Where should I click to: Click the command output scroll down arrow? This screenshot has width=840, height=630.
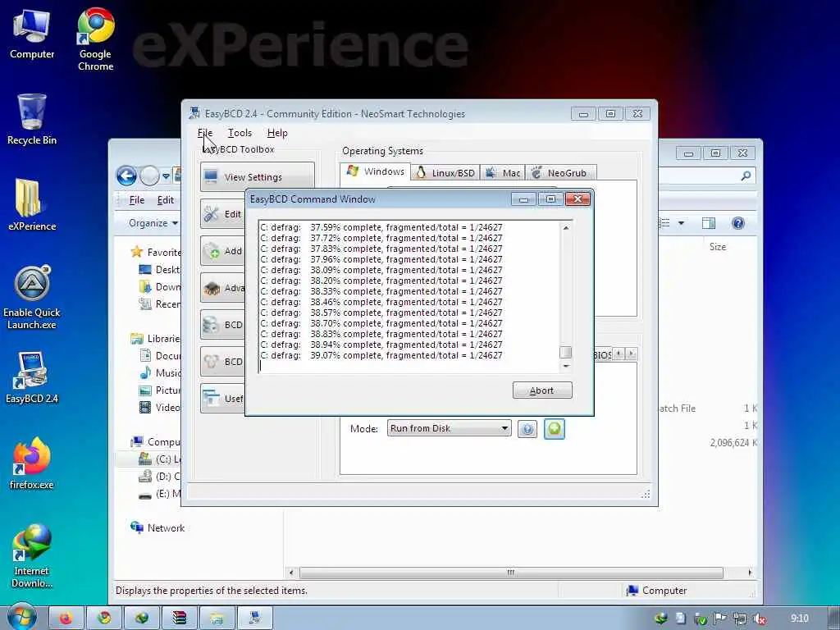566,366
